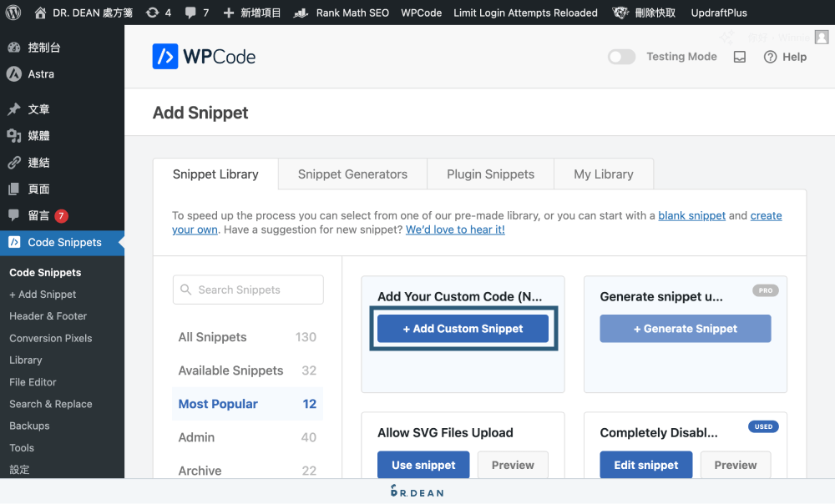The width and height of the screenshot is (835, 504).
Task: Open the blank snippet link
Action: [691, 215]
